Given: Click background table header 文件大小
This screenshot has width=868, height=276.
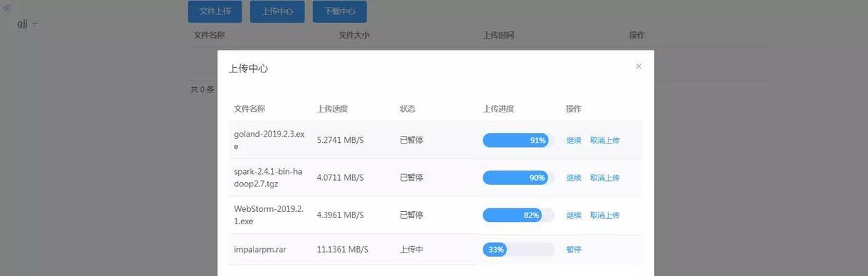Looking at the screenshot, I should (354, 35).
